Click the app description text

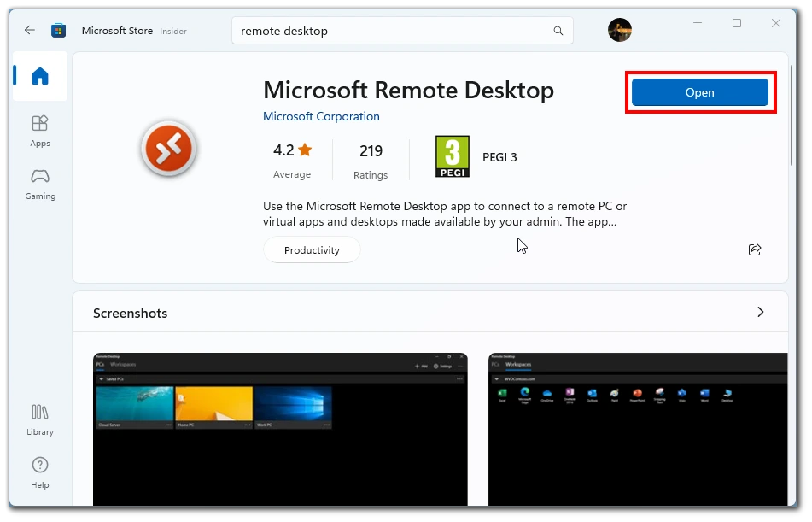[x=444, y=214]
